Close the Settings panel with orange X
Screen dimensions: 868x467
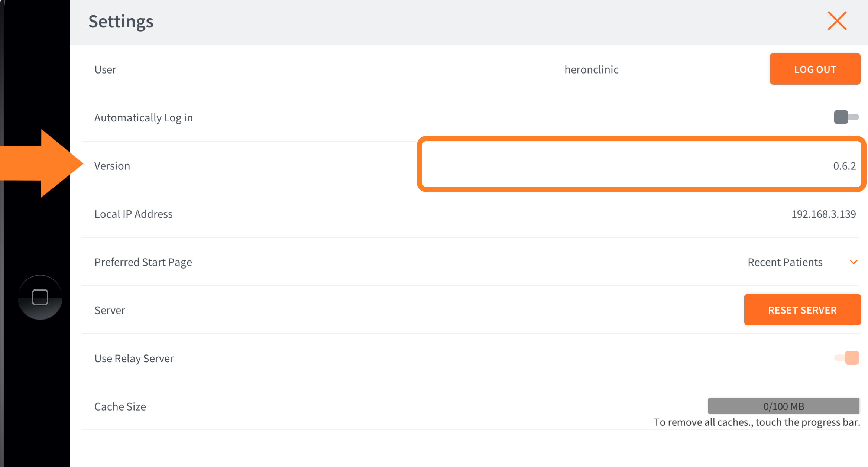[837, 21]
